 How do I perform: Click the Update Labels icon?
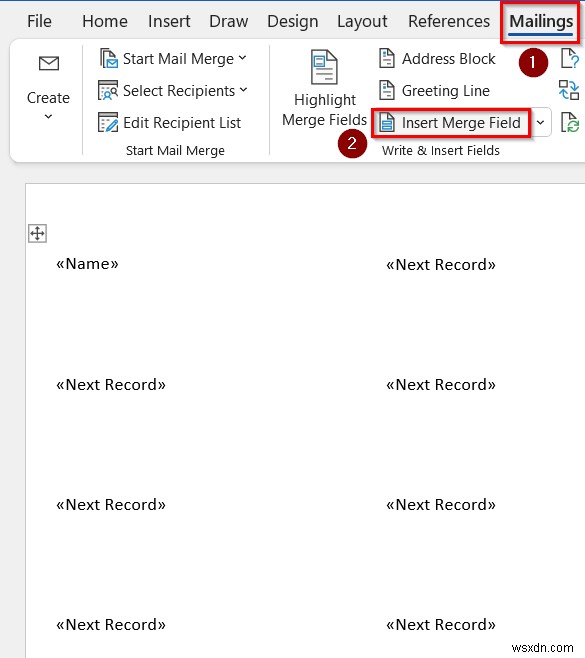click(570, 122)
